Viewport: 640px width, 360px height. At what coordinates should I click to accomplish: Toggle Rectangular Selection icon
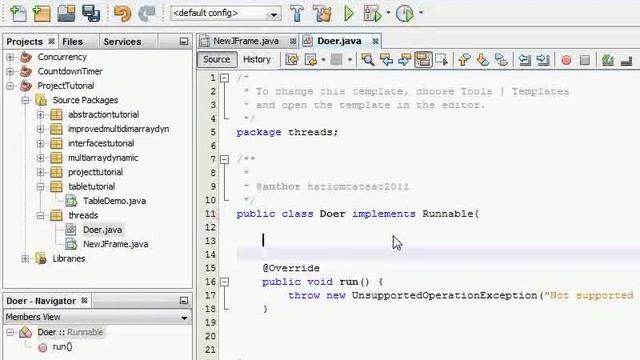[442, 60]
